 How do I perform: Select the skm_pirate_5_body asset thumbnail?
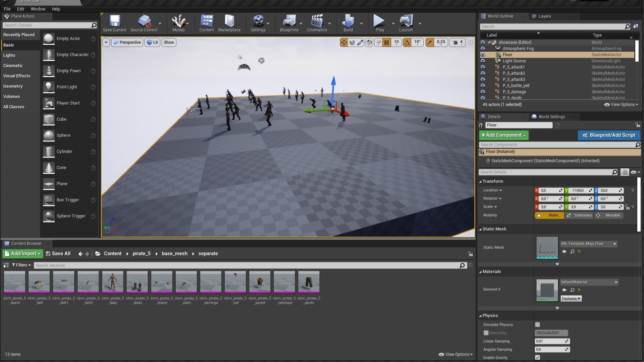click(x=113, y=282)
